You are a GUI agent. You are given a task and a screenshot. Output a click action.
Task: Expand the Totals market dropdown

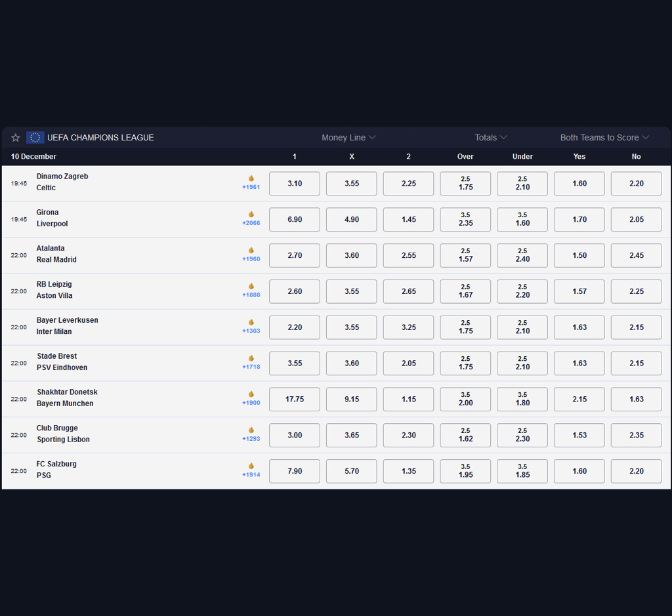pyautogui.click(x=491, y=138)
